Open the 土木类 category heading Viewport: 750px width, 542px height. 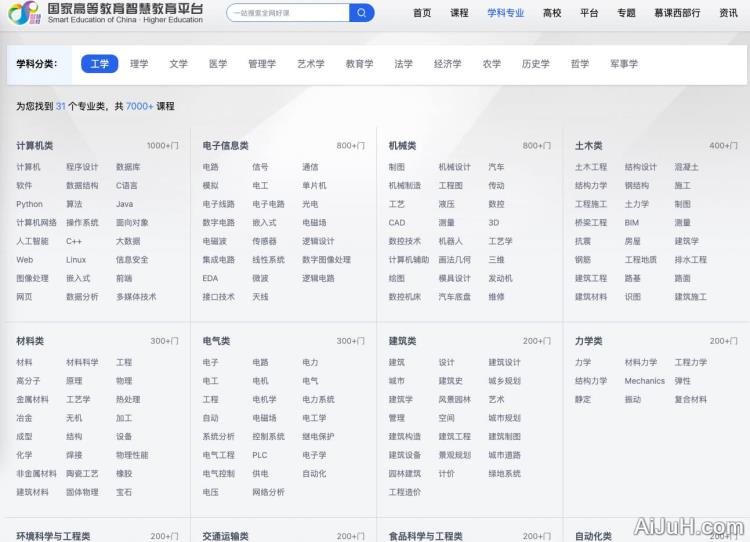588,145
